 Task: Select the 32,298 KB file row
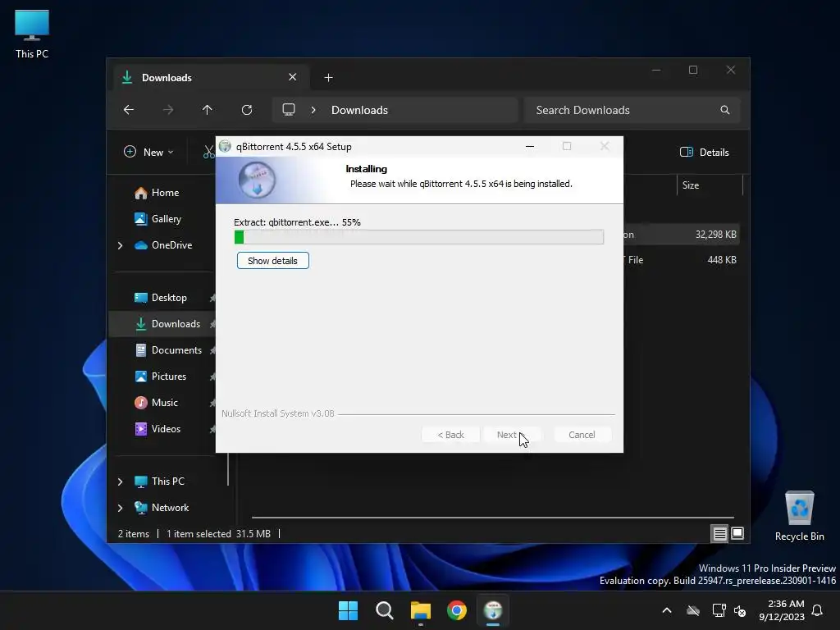coord(682,235)
